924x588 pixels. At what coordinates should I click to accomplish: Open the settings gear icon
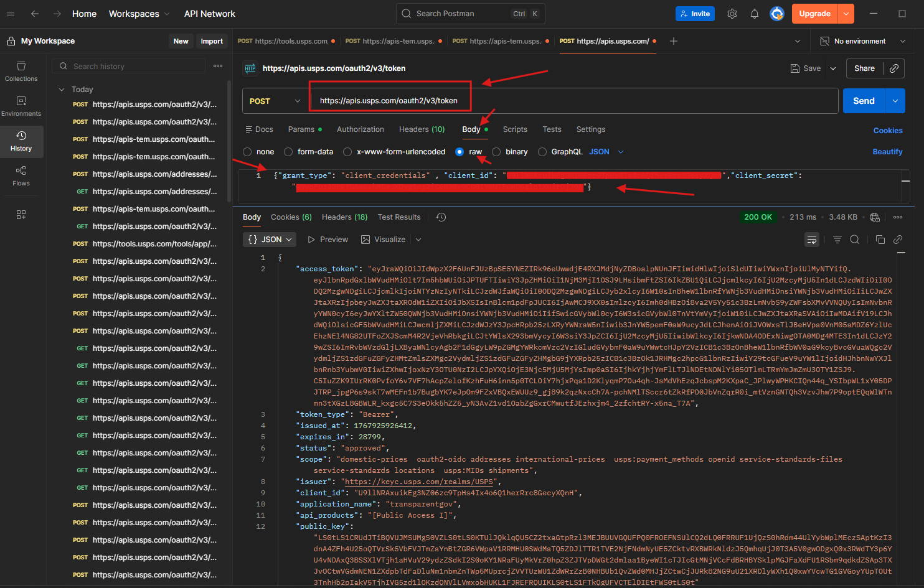pos(732,14)
